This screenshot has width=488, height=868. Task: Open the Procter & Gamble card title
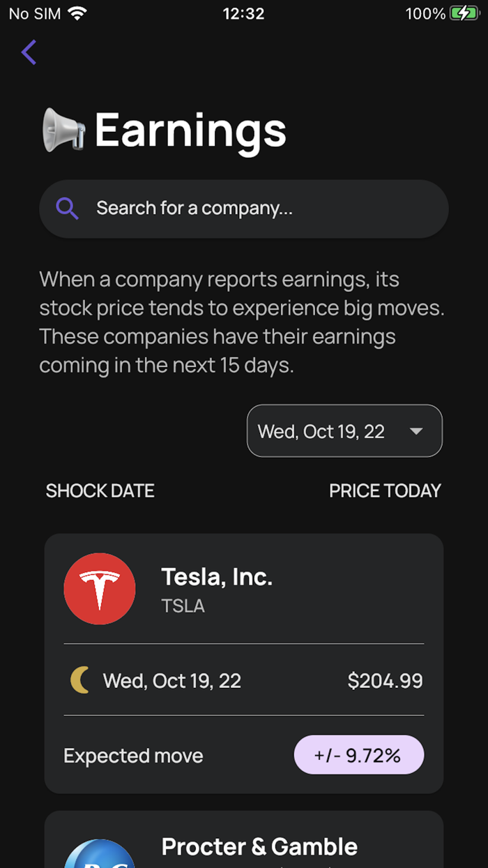(259, 846)
